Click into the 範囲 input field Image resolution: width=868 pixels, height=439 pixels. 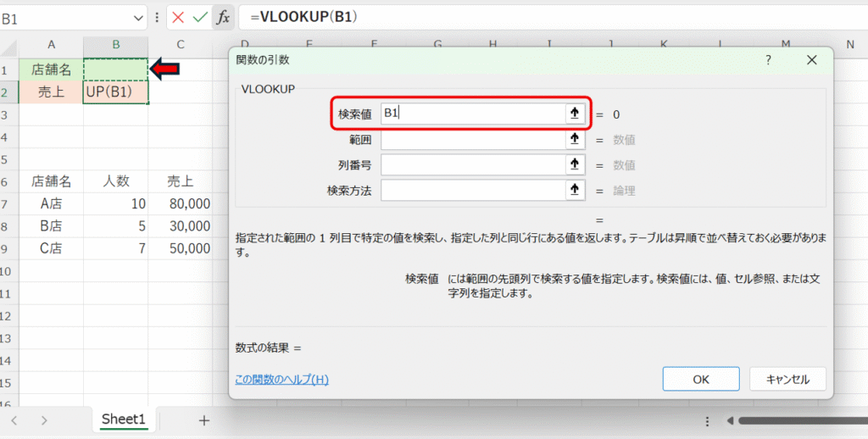click(x=472, y=140)
